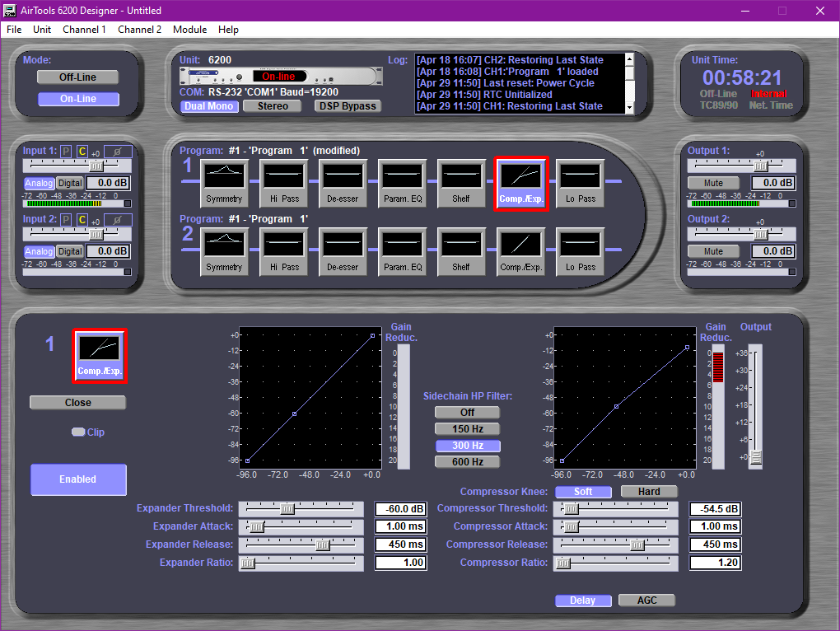The width and height of the screenshot is (840, 631).
Task: Open the Channel 2 menu
Action: 139,30
